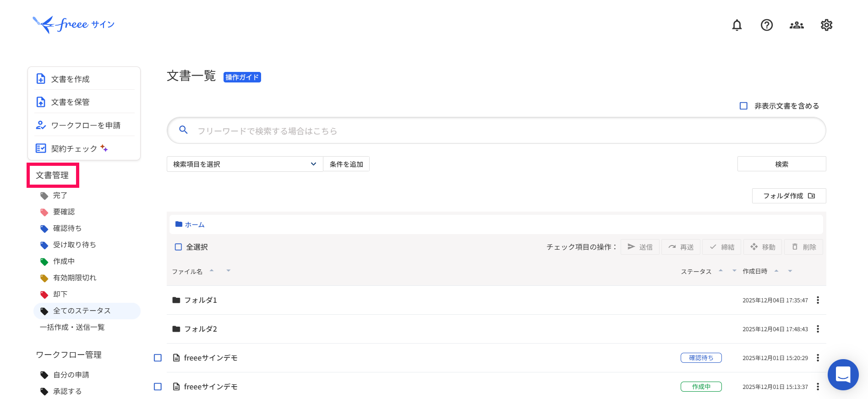Select checkbox for 作成中 freeeサインデモ row

[158, 387]
